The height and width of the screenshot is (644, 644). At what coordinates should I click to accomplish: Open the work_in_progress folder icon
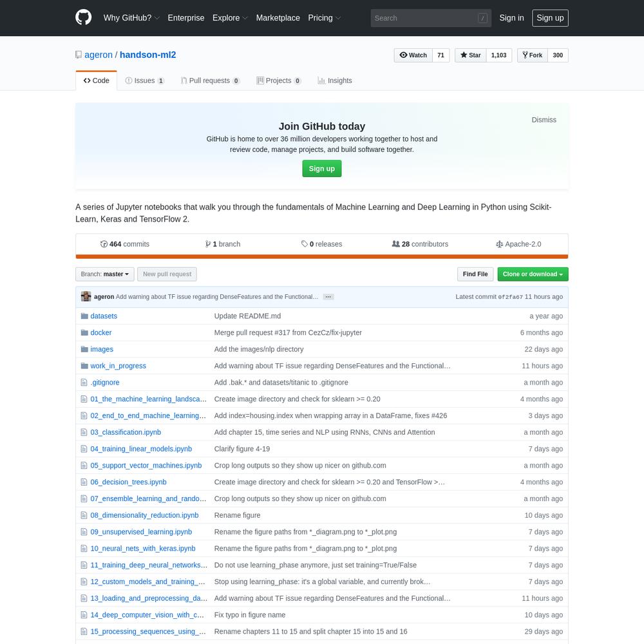pos(84,366)
